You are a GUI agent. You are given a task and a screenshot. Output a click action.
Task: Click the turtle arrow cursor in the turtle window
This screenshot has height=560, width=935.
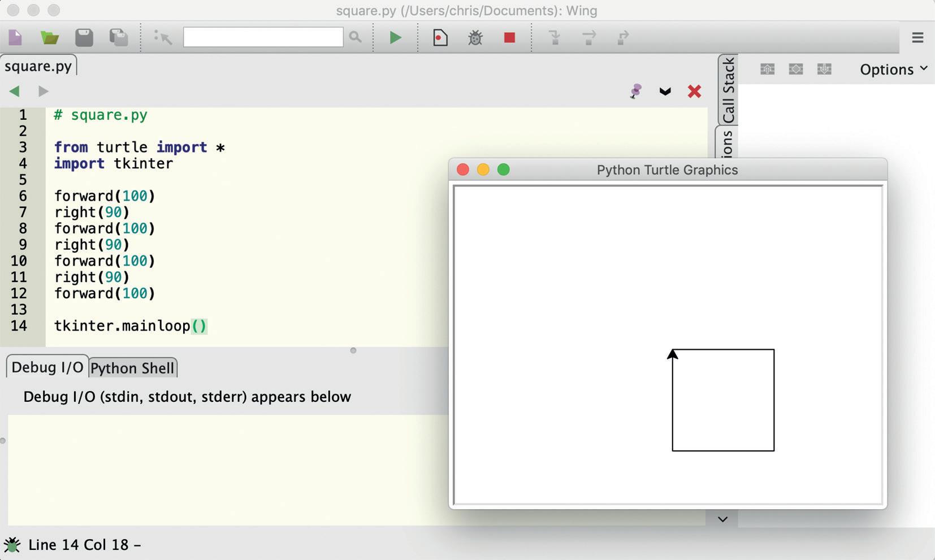[672, 354]
